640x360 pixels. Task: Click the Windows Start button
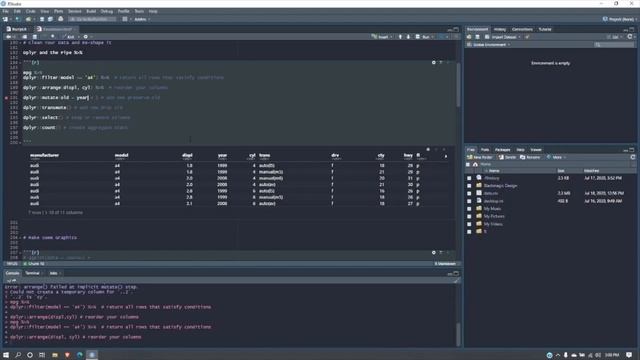coord(6,355)
